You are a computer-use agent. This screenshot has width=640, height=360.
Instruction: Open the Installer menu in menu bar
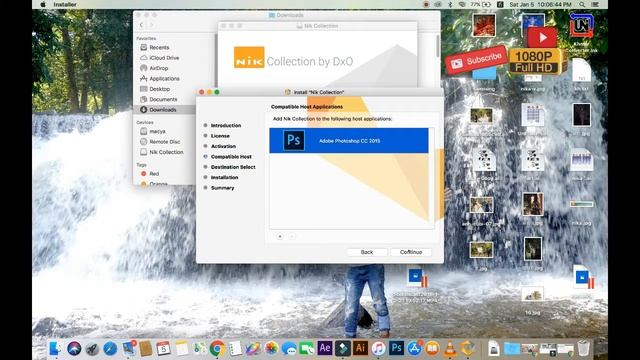pos(65,4)
